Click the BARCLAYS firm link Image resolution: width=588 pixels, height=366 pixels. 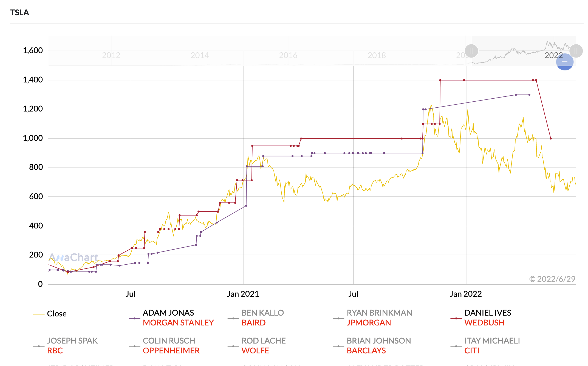pos(366,351)
